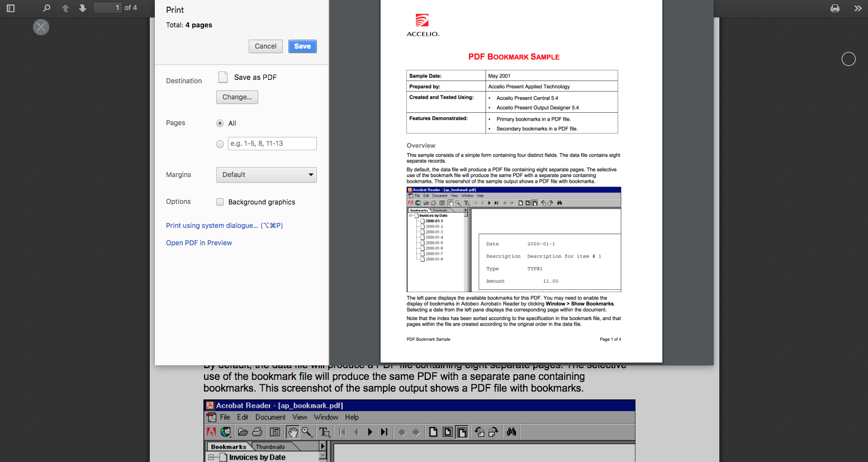
Task: Select the custom page range radio button
Action: 220,144
